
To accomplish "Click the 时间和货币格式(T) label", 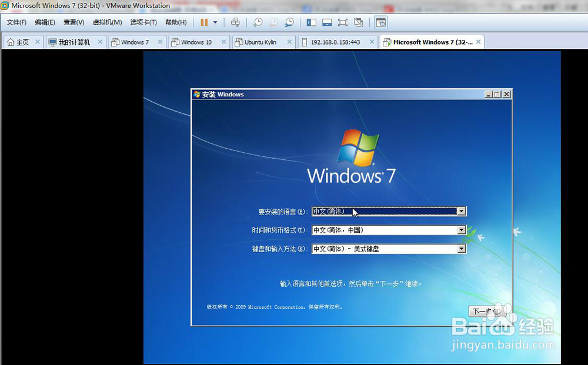I will (280, 230).
